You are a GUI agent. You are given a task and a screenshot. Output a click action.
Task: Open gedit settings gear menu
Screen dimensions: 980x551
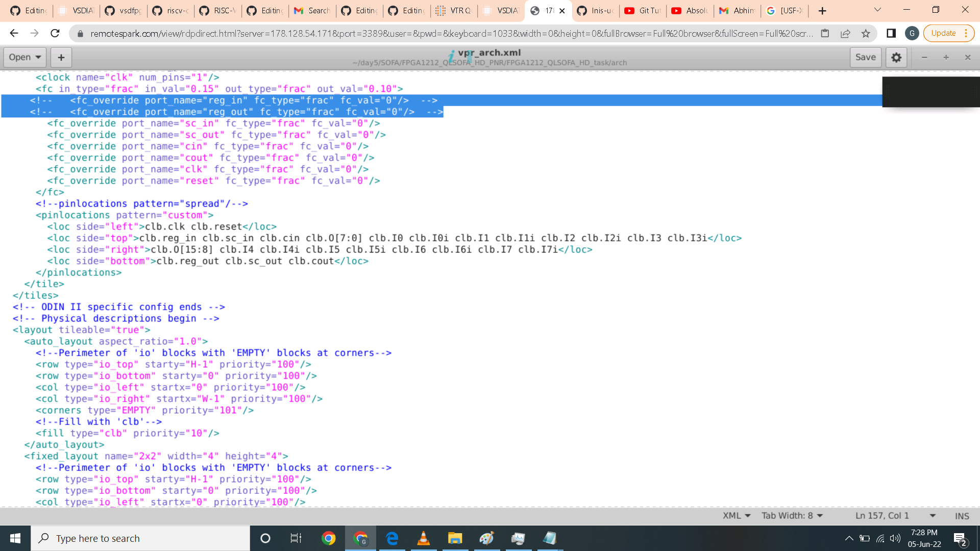[x=896, y=57]
